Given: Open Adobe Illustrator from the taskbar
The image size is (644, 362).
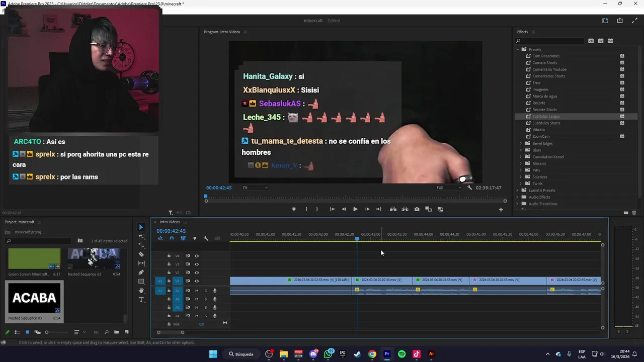Looking at the screenshot, I should 431,354.
